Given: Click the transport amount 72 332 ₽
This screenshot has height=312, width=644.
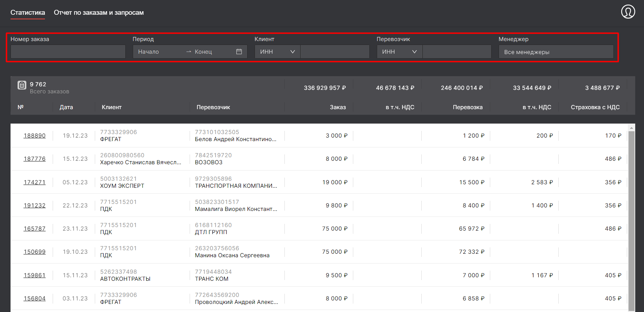Looking at the screenshot, I should pyautogui.click(x=472, y=252).
